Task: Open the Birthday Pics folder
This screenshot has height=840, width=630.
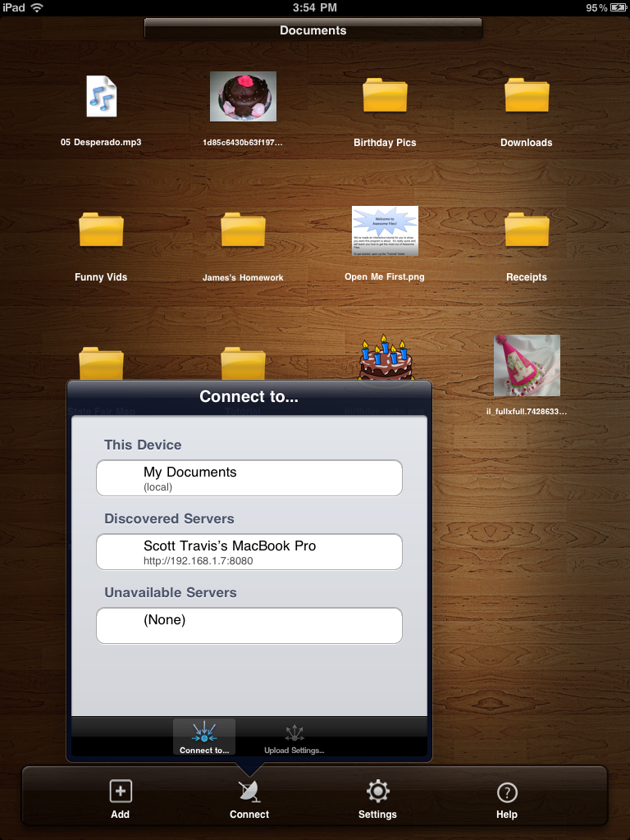Action: pyautogui.click(x=385, y=97)
